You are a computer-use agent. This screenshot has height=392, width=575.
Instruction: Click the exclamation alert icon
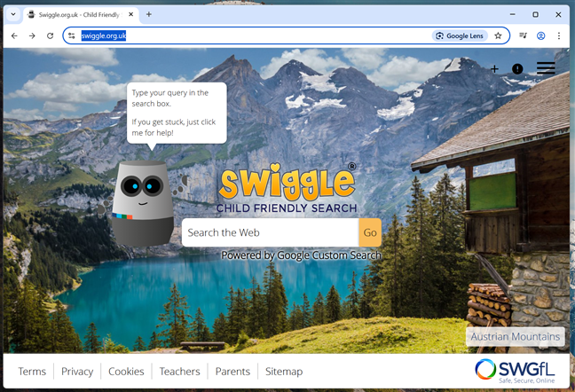pos(517,69)
